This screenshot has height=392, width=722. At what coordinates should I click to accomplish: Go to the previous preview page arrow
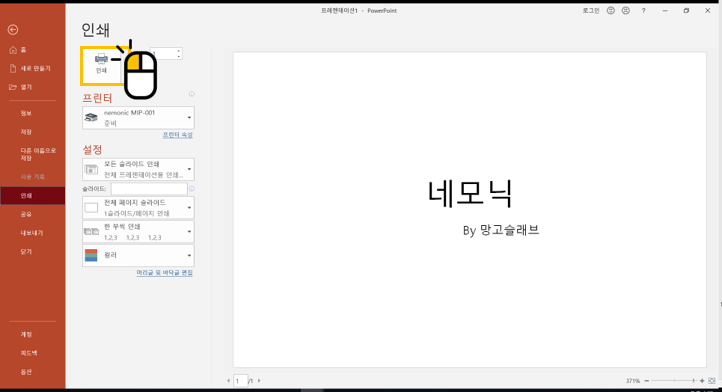coord(228,381)
